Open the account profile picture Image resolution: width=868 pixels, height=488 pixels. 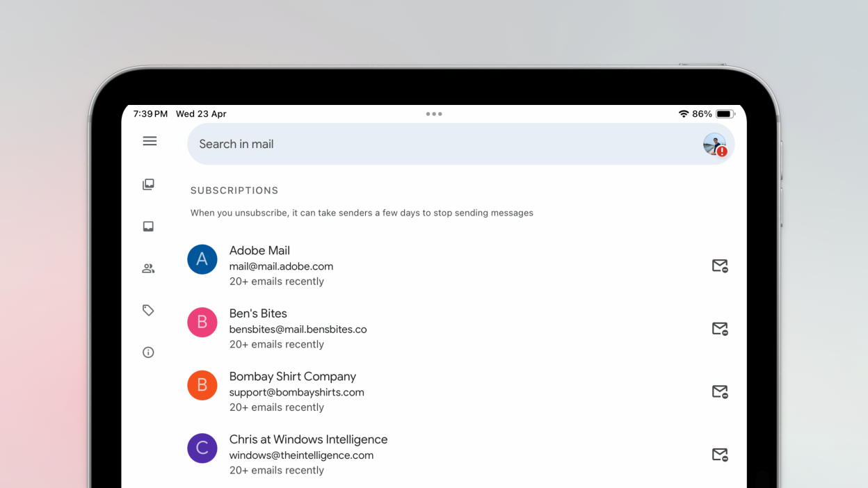point(714,145)
